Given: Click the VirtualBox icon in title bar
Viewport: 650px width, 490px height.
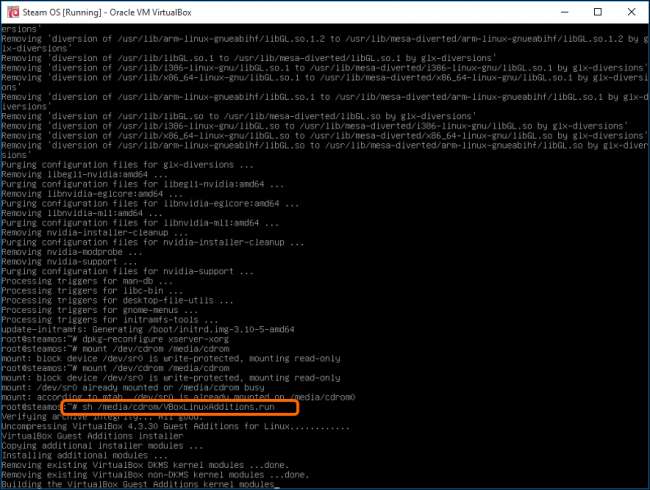Looking at the screenshot, I should (13, 12).
